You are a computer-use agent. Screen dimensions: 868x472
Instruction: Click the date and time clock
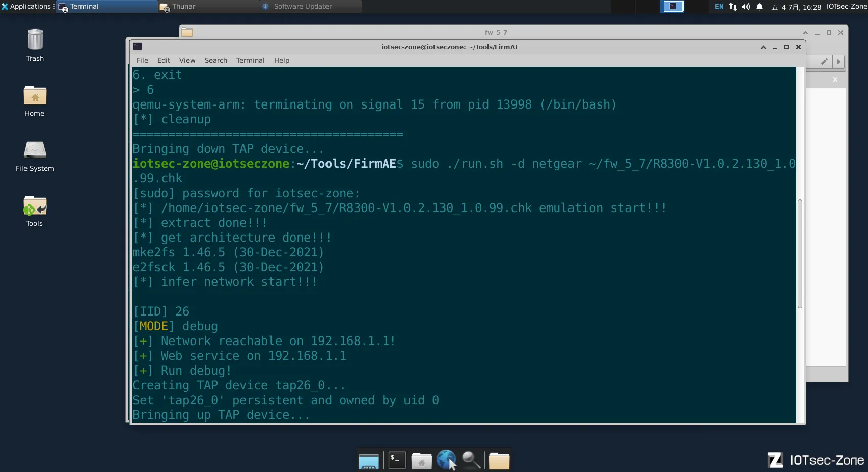pos(796,7)
